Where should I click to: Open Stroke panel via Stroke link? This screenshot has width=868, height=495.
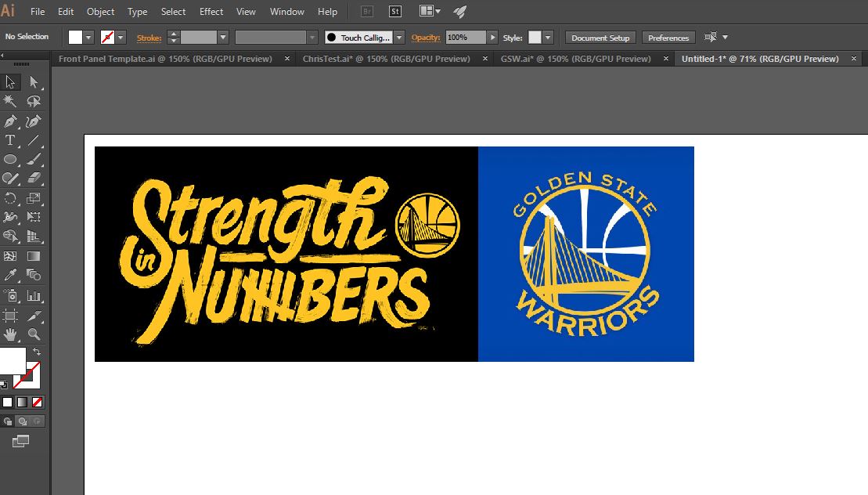tap(149, 38)
